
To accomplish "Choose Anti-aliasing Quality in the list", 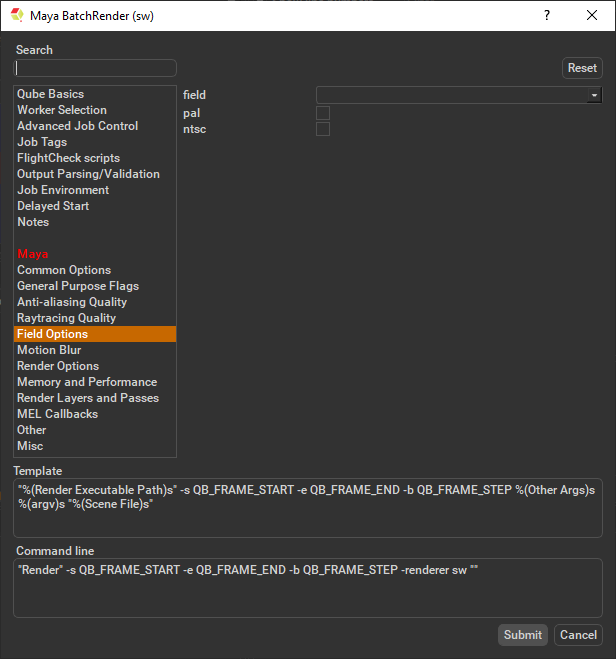I will point(71,302).
